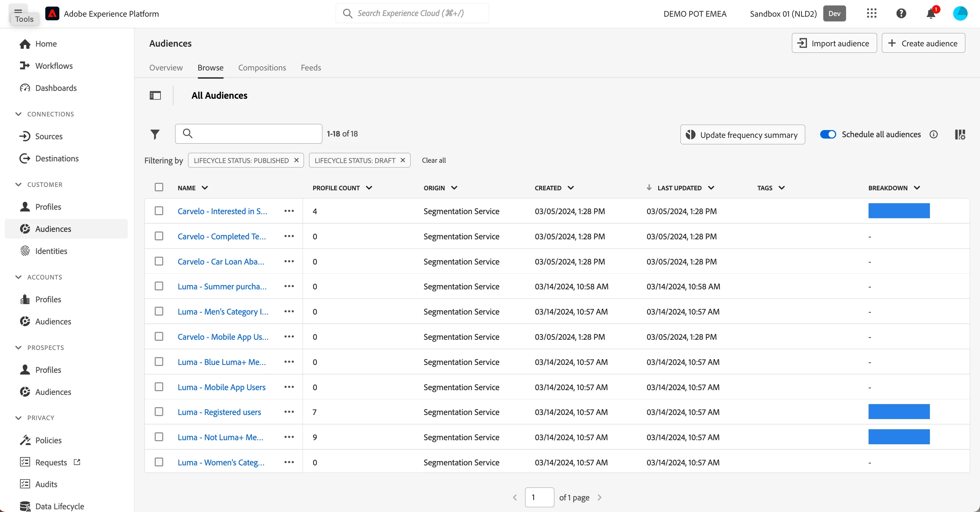Check the Luma - Mobile App Users row

click(x=159, y=387)
